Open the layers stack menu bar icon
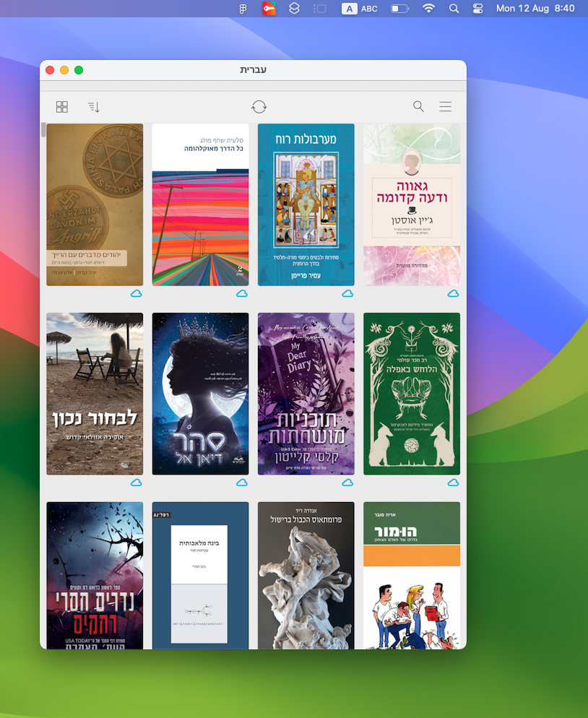The height and width of the screenshot is (718, 588). pos(294,8)
